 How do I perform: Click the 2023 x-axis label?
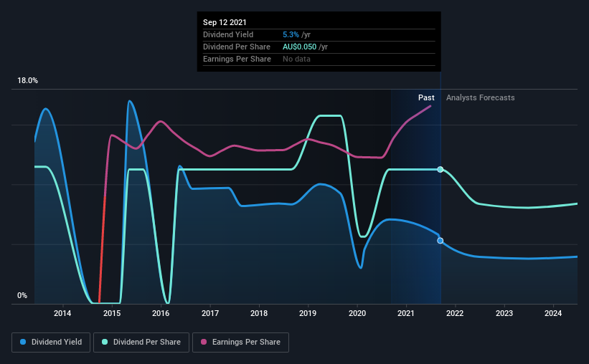coord(504,313)
